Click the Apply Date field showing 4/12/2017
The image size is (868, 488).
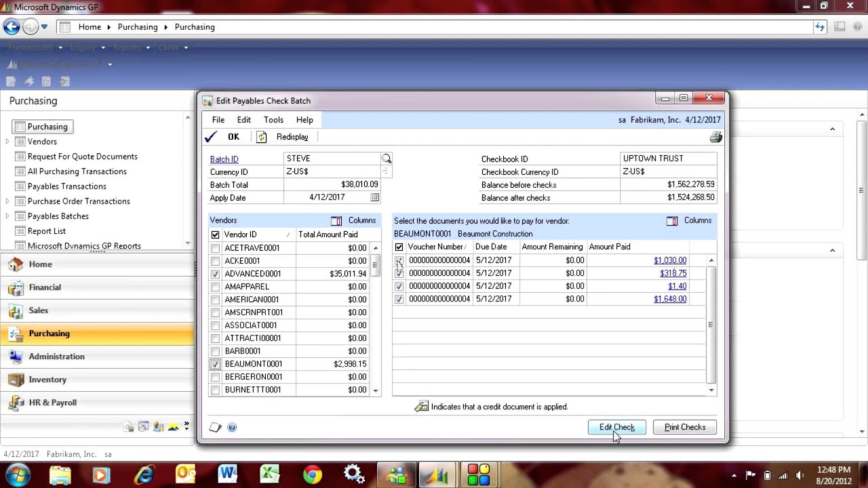[x=327, y=197]
